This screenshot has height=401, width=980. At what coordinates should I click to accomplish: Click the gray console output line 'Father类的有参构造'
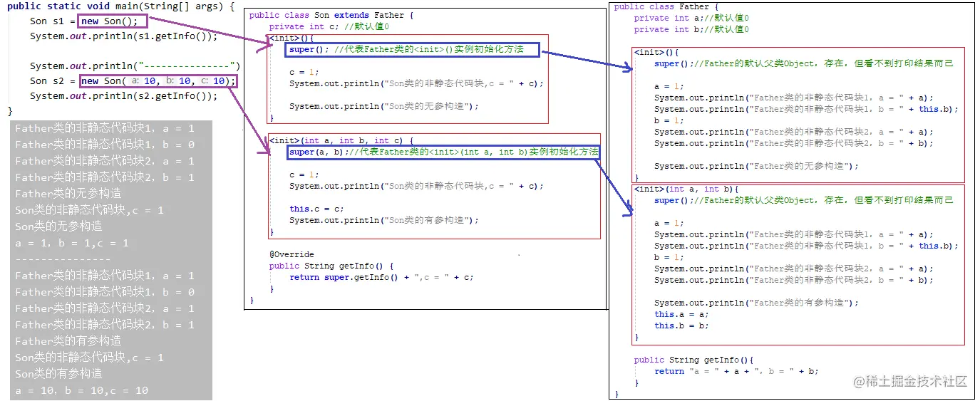tap(68, 341)
